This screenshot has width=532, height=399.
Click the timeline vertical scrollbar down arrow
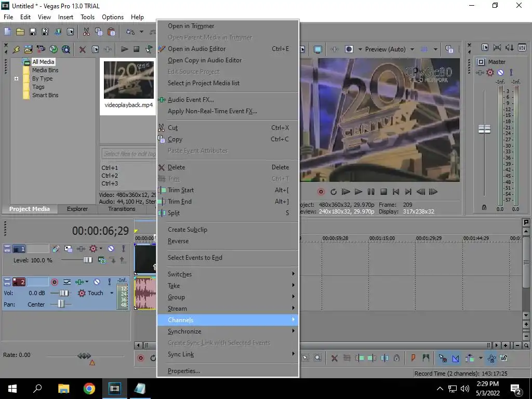coord(526,315)
